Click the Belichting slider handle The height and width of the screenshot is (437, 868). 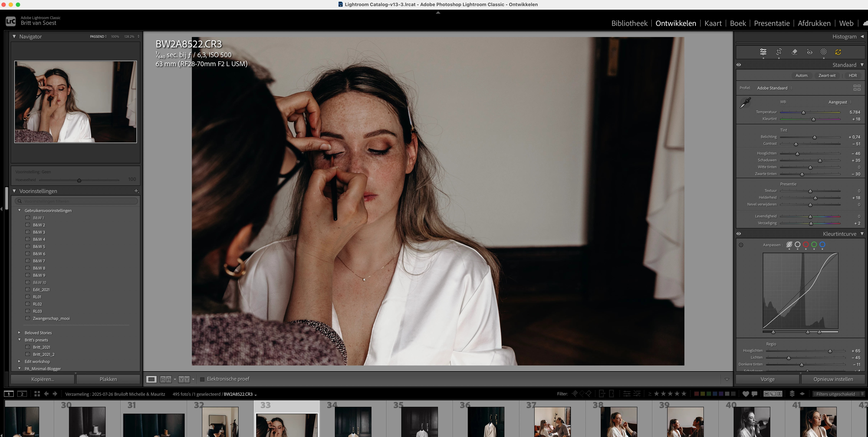(x=814, y=137)
